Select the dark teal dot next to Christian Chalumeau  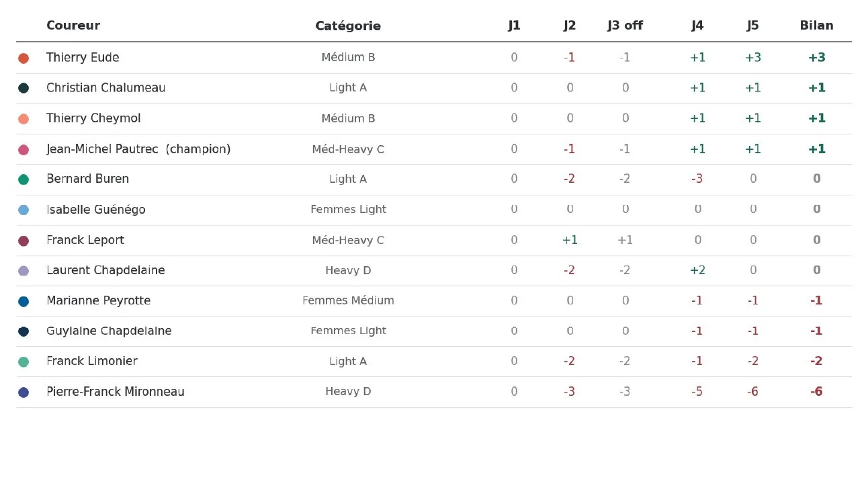pos(24,88)
